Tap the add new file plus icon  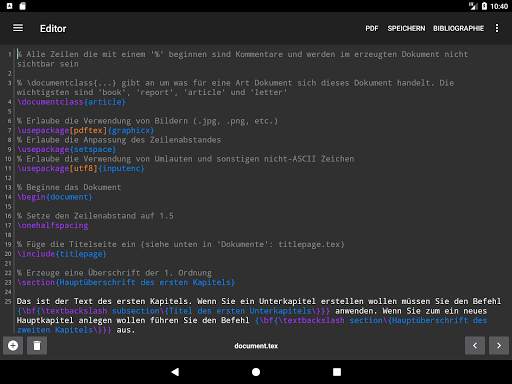[x=13, y=345]
